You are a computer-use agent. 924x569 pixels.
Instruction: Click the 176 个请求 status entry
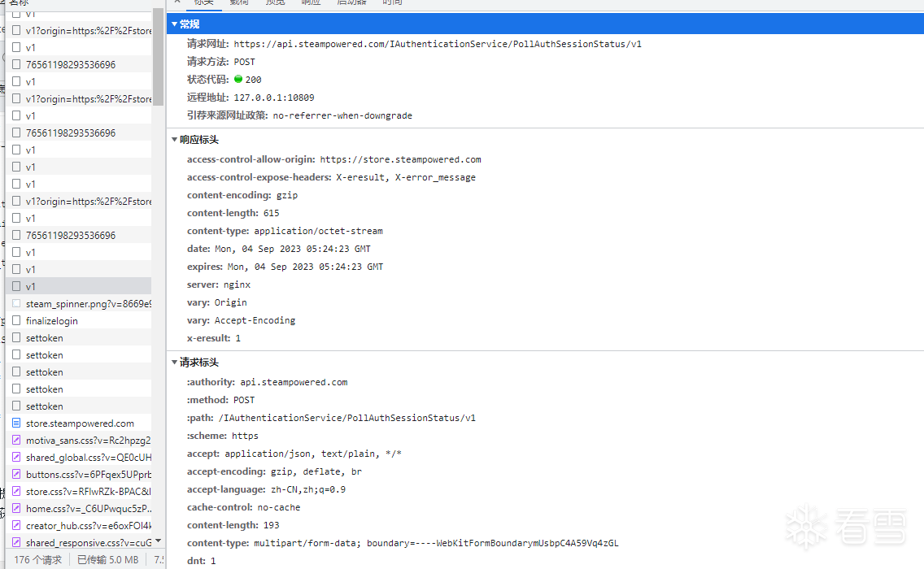coord(37,559)
